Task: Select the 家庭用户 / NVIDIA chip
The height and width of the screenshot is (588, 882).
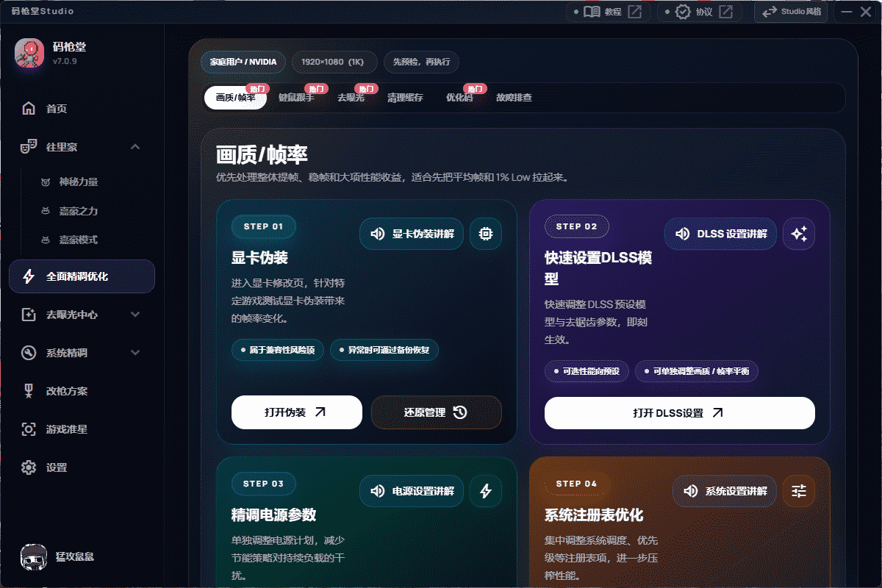Action: [x=243, y=62]
